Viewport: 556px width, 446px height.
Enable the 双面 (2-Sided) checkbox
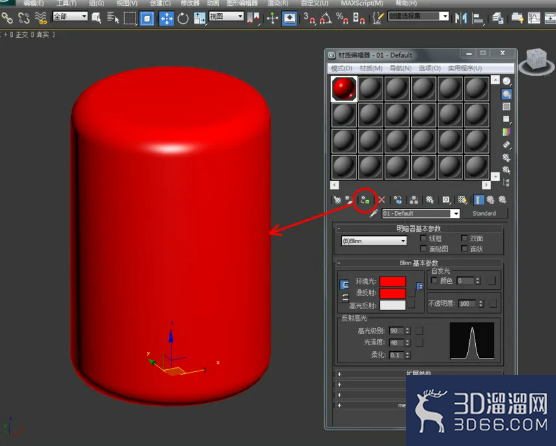464,238
